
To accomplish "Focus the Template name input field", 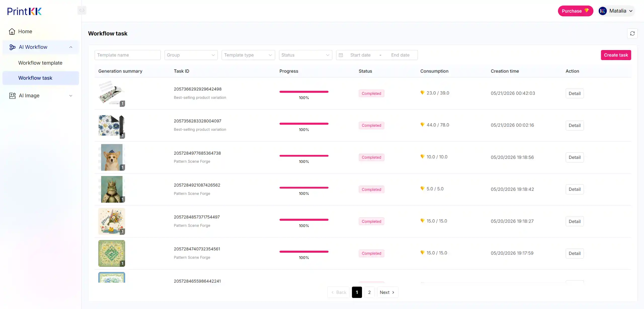I will [128, 55].
